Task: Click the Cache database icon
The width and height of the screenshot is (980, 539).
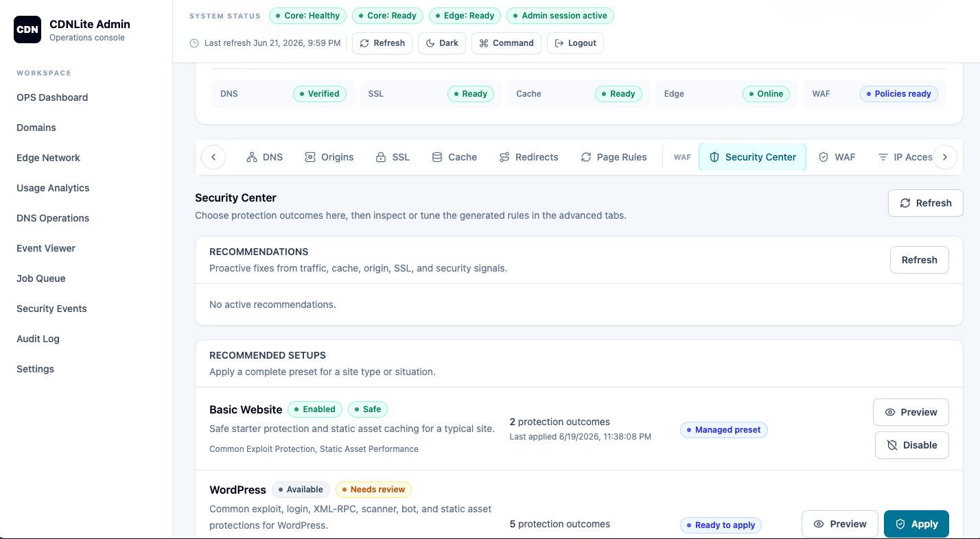Action: pos(437,157)
